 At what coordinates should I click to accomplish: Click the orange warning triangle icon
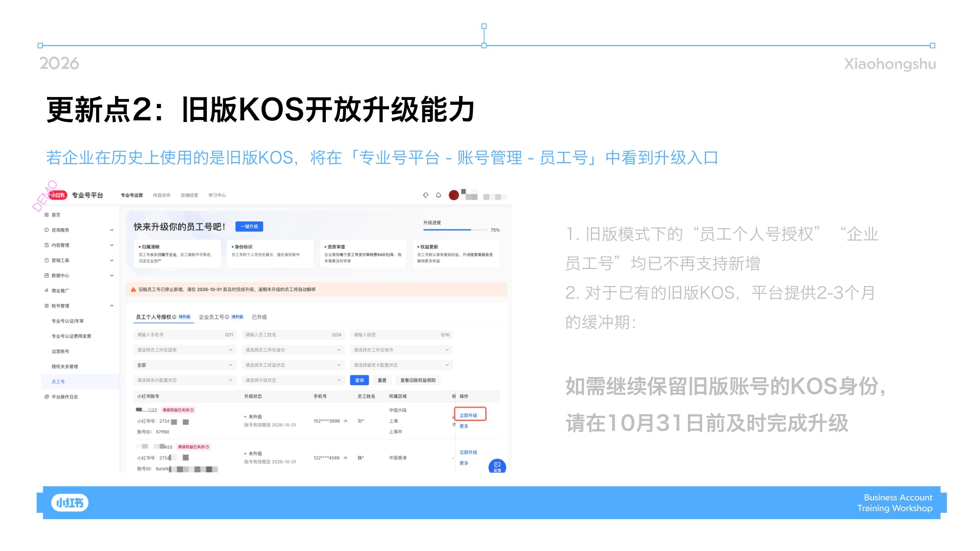tap(133, 290)
